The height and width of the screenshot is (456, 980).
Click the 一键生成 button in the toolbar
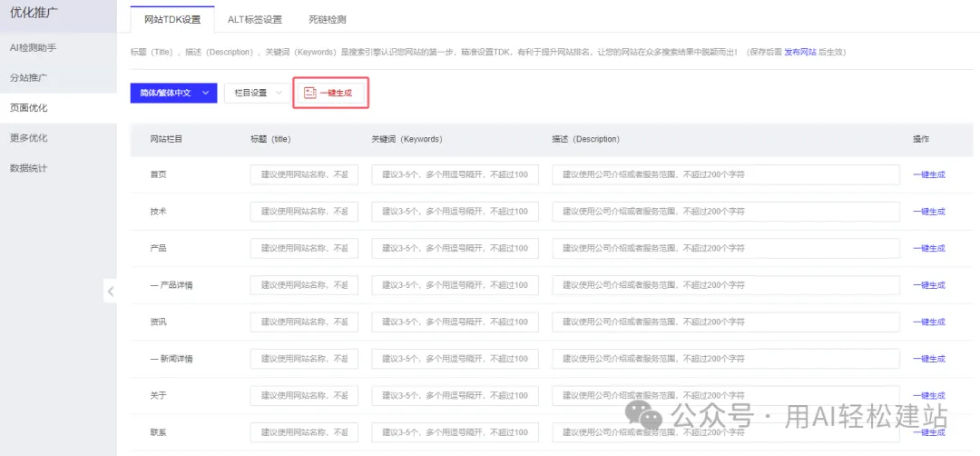click(330, 93)
